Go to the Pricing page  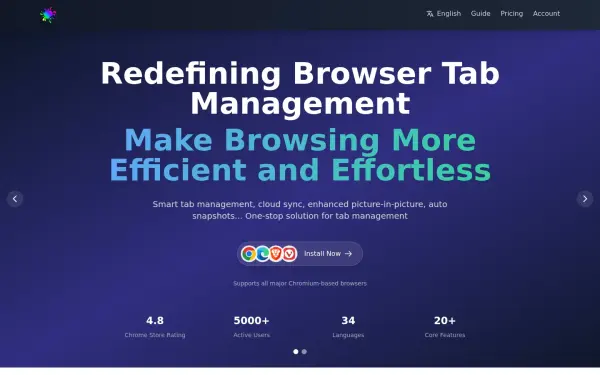click(x=511, y=14)
